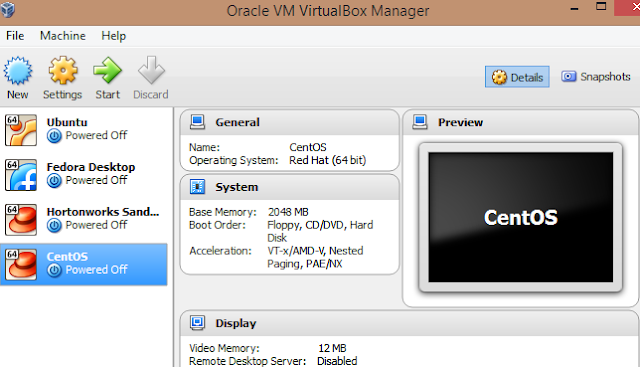This screenshot has width=640, height=367.
Task: Click the CentOS preview thumbnail
Action: point(520,217)
